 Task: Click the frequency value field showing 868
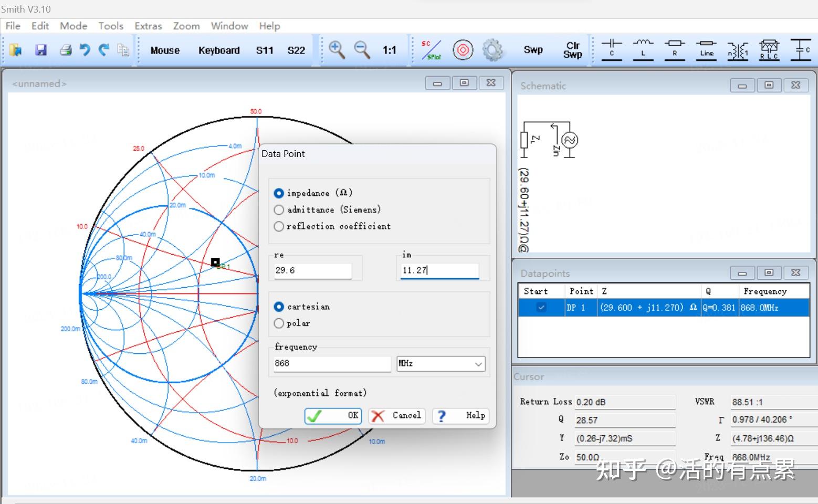pyautogui.click(x=331, y=363)
